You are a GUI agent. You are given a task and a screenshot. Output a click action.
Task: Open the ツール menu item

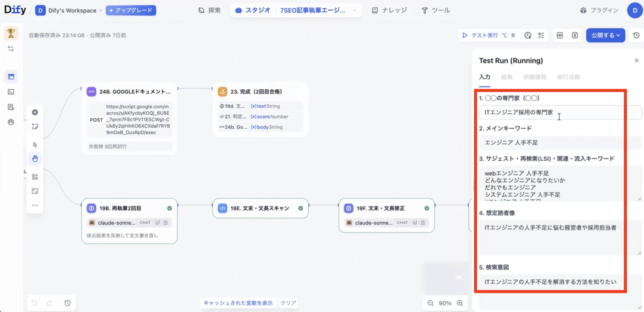tap(436, 10)
